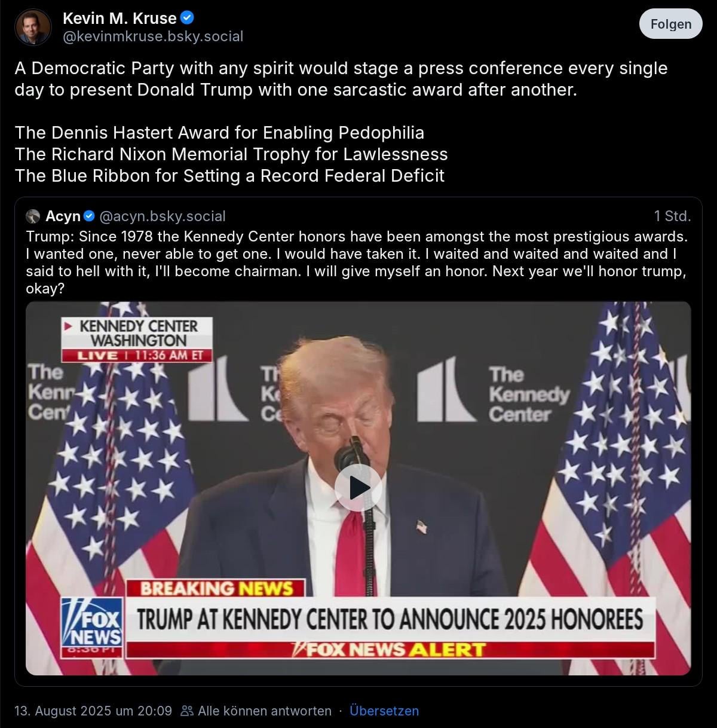Image resolution: width=717 pixels, height=728 pixels.
Task: Open Kevin M. Kruse's profile avatar
Action: [33, 27]
